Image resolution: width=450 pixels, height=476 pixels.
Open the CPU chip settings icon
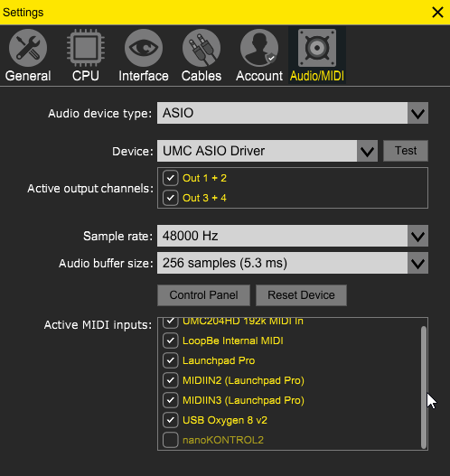click(86, 48)
